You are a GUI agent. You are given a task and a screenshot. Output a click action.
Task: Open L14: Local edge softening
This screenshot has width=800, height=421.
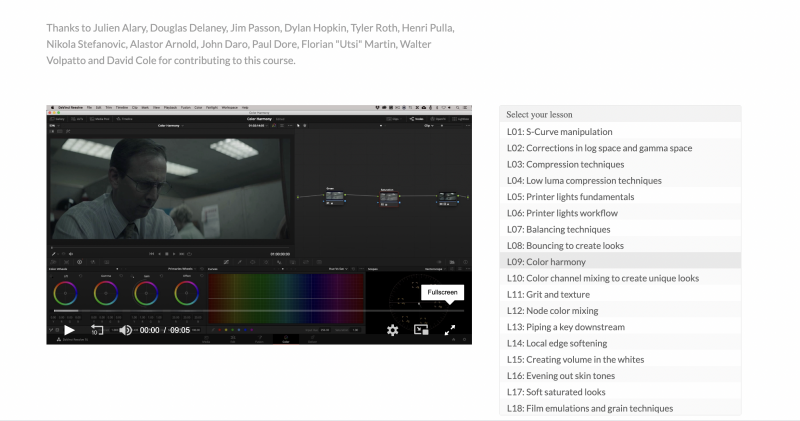click(x=620, y=343)
